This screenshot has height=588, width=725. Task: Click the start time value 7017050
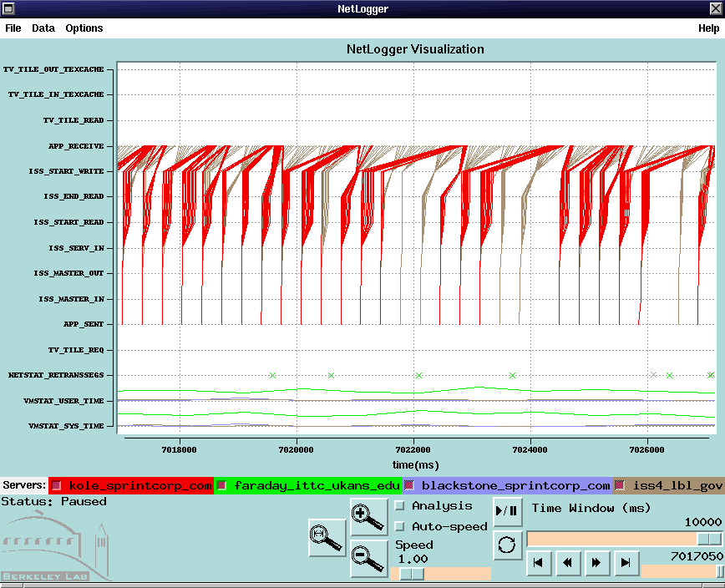(x=697, y=556)
